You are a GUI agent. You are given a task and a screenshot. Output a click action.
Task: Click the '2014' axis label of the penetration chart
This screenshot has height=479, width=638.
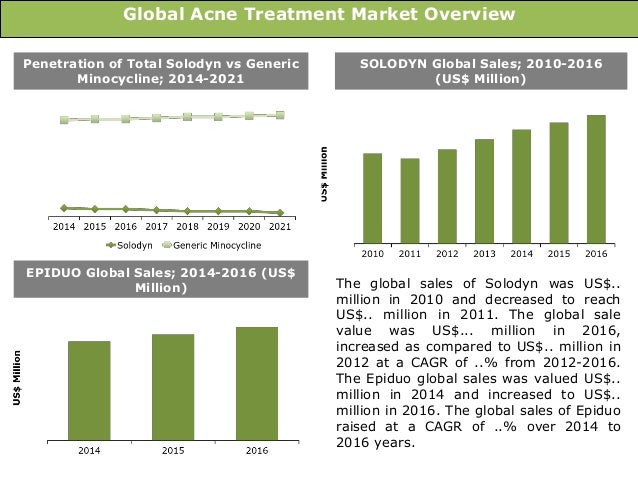click(64, 227)
